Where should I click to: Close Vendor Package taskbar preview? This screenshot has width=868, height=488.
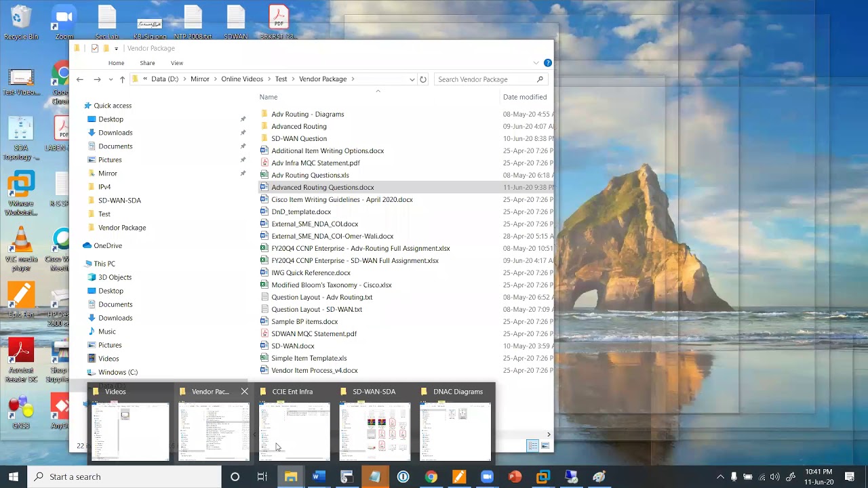click(x=245, y=392)
